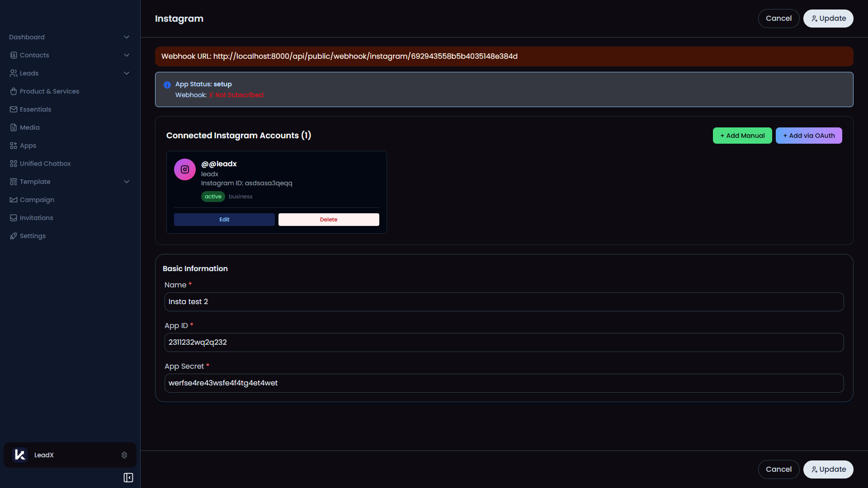This screenshot has height=488, width=868.
Task: Open the Apps section icon in sidebar
Action: (14, 145)
